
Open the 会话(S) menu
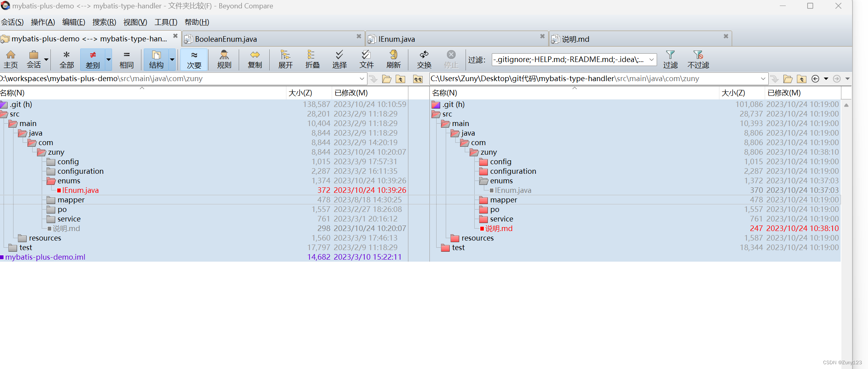[x=12, y=22]
